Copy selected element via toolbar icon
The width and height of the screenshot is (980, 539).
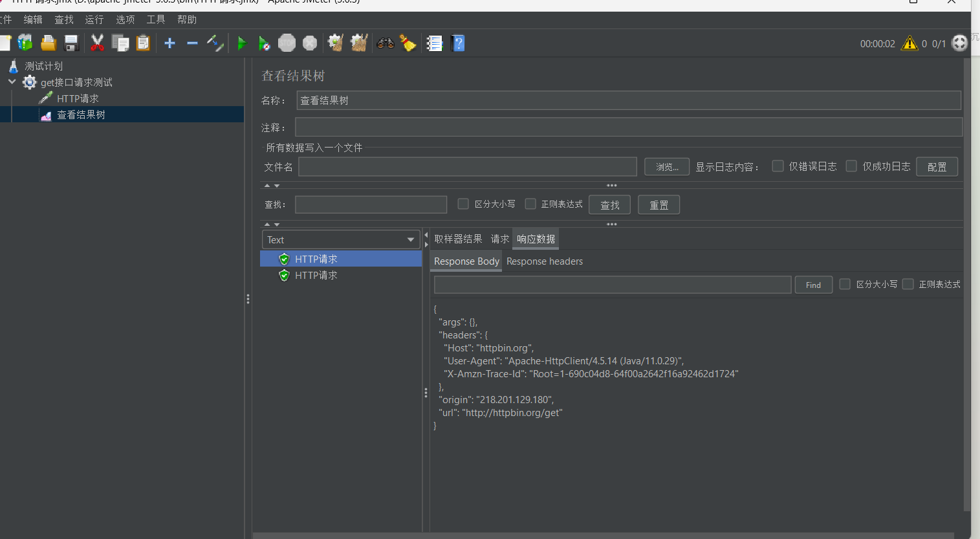pos(120,43)
